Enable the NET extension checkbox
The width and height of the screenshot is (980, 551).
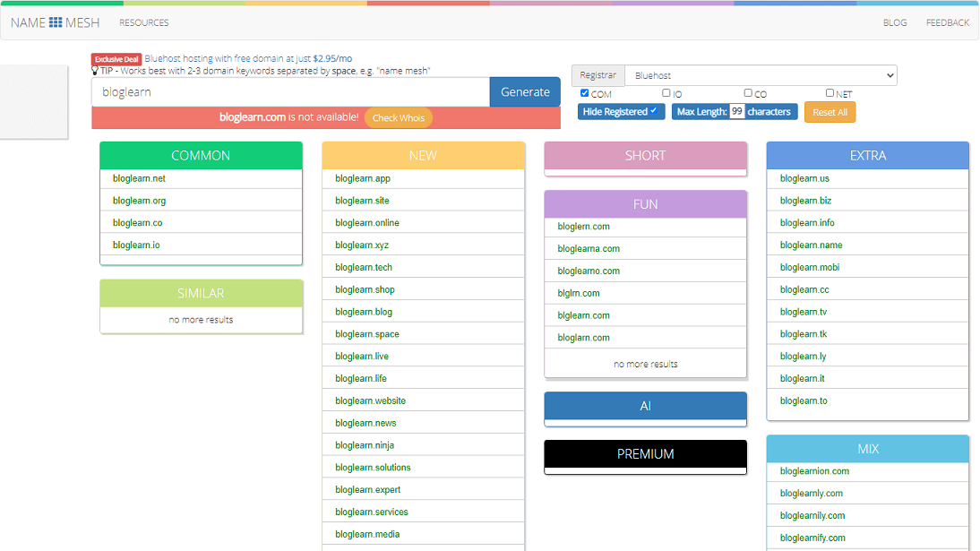point(830,93)
